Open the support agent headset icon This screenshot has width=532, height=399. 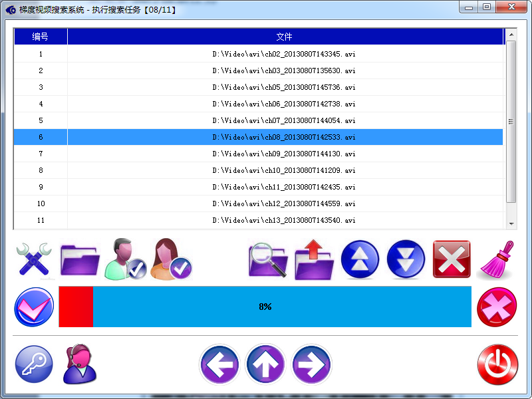(80, 364)
